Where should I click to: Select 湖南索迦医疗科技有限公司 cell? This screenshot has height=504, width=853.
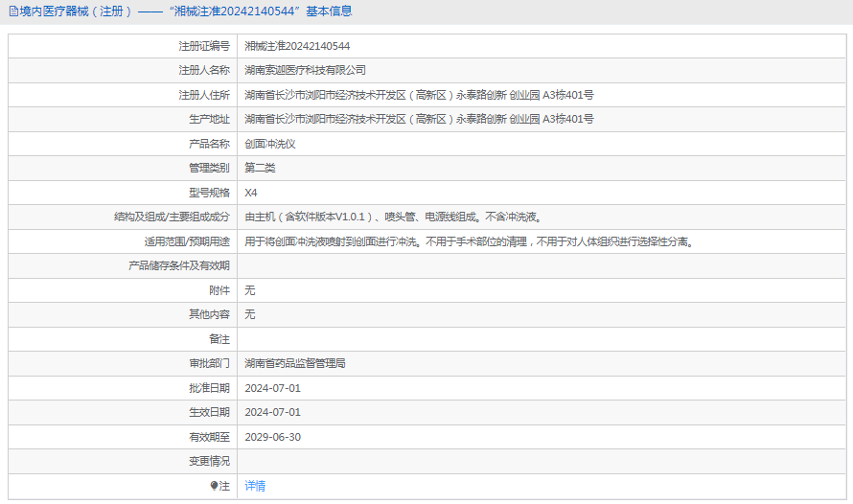(305, 70)
